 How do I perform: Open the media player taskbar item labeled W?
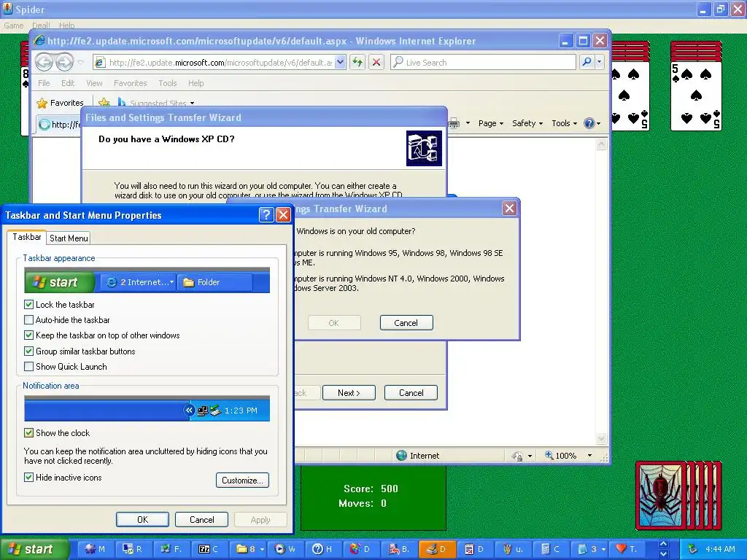(x=285, y=549)
